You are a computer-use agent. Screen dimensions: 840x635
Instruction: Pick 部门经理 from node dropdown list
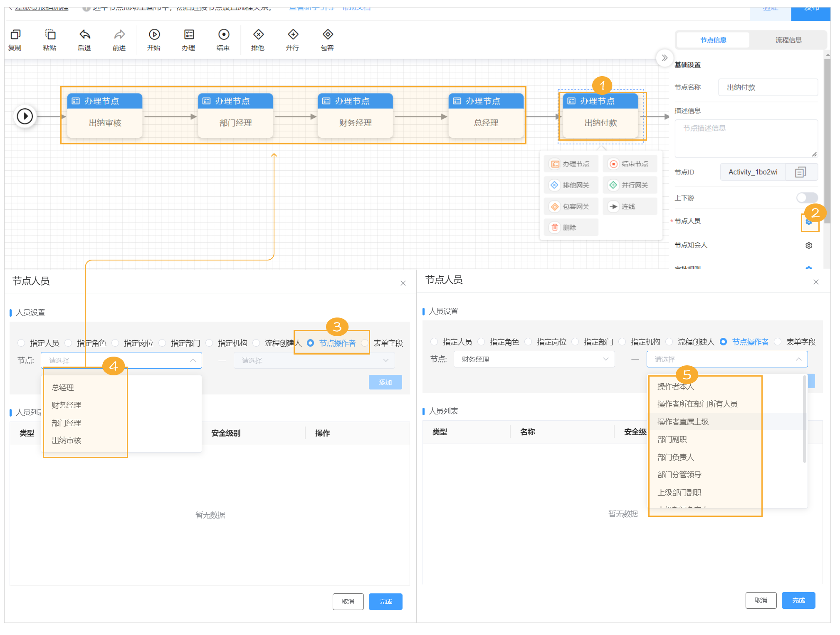(x=67, y=423)
